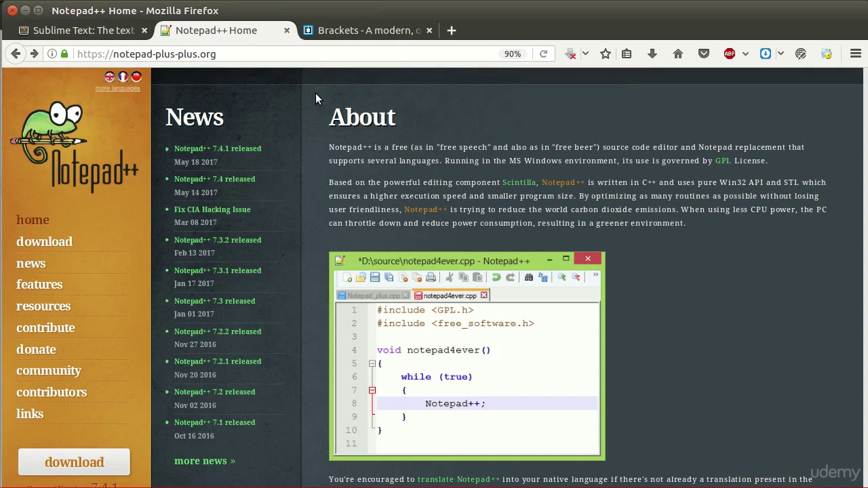Open the contributors sidebar menu item

(52, 392)
